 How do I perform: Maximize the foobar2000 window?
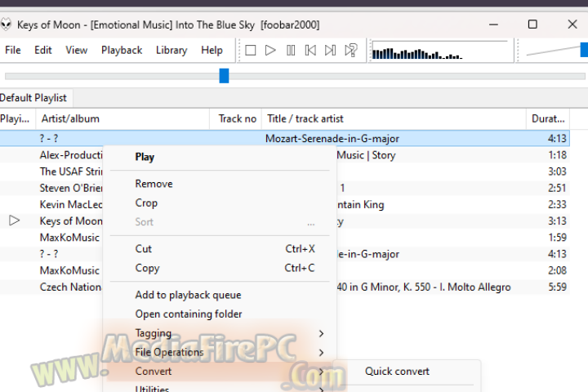pyautogui.click(x=532, y=24)
